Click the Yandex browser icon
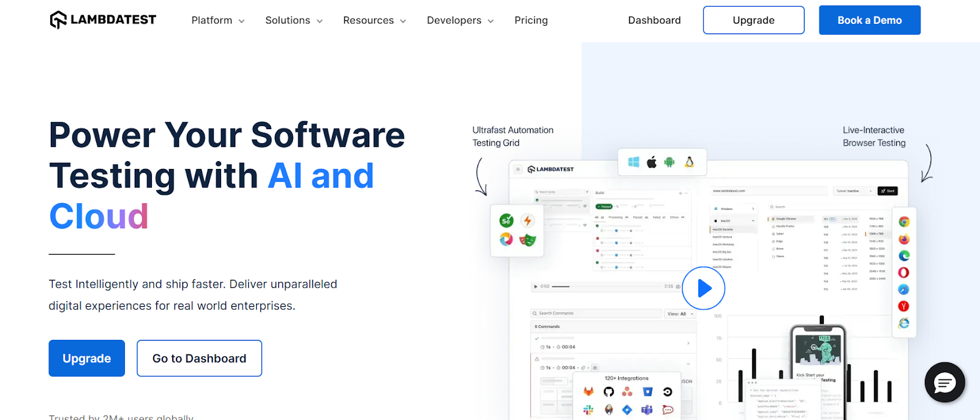The image size is (980, 420). [904, 306]
